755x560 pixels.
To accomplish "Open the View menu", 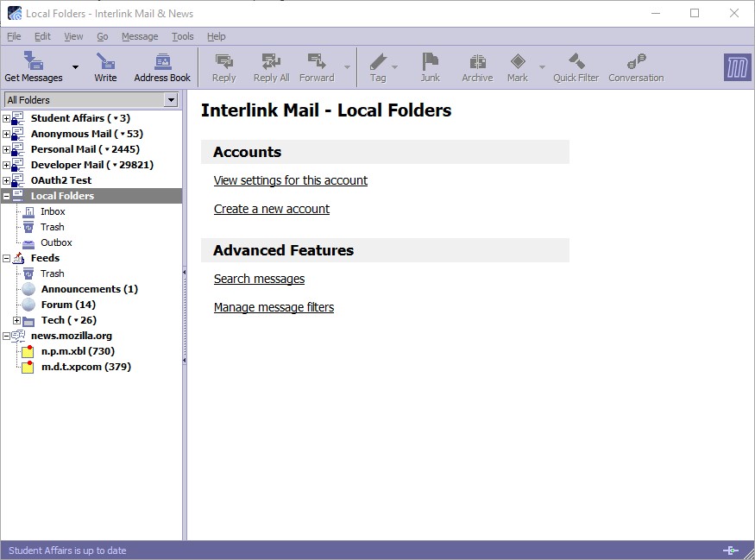I will point(73,36).
